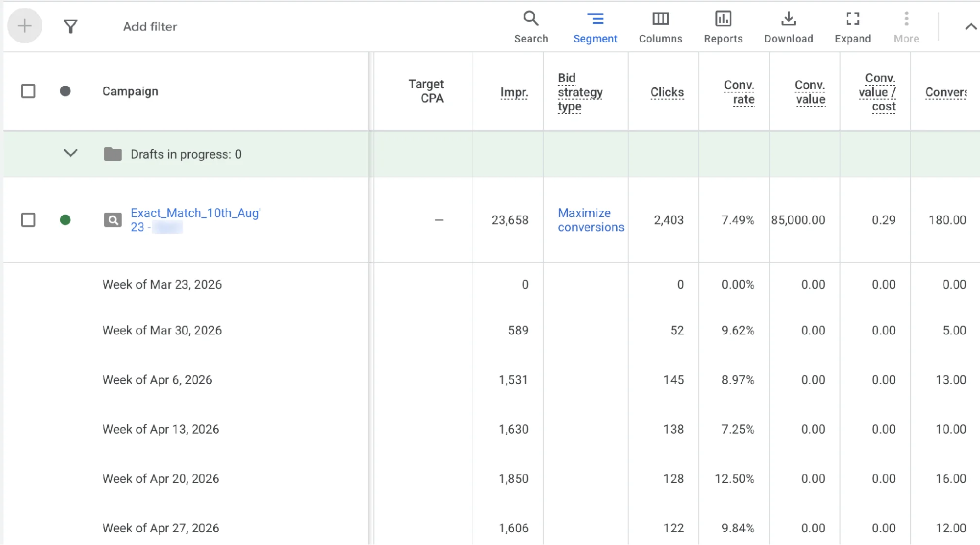Click clicks value 145 for Apr 6 week
Screen dimensions: 980x545
coord(674,380)
